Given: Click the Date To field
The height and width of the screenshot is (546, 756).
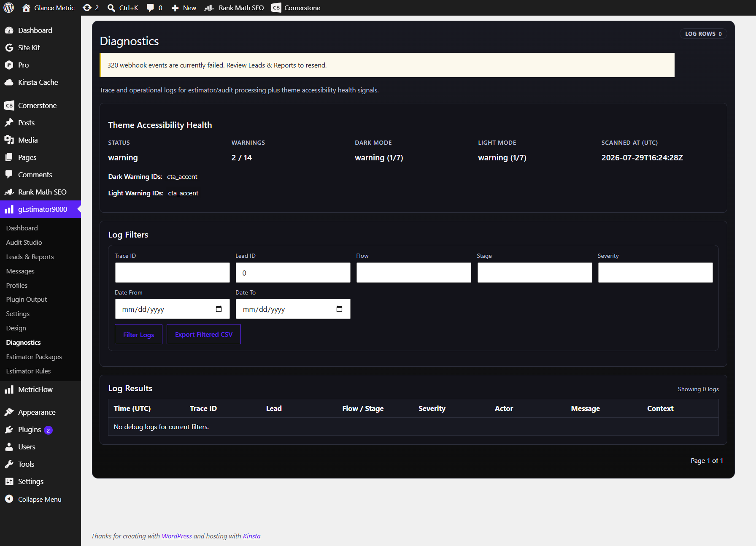Looking at the screenshot, I should [x=293, y=309].
